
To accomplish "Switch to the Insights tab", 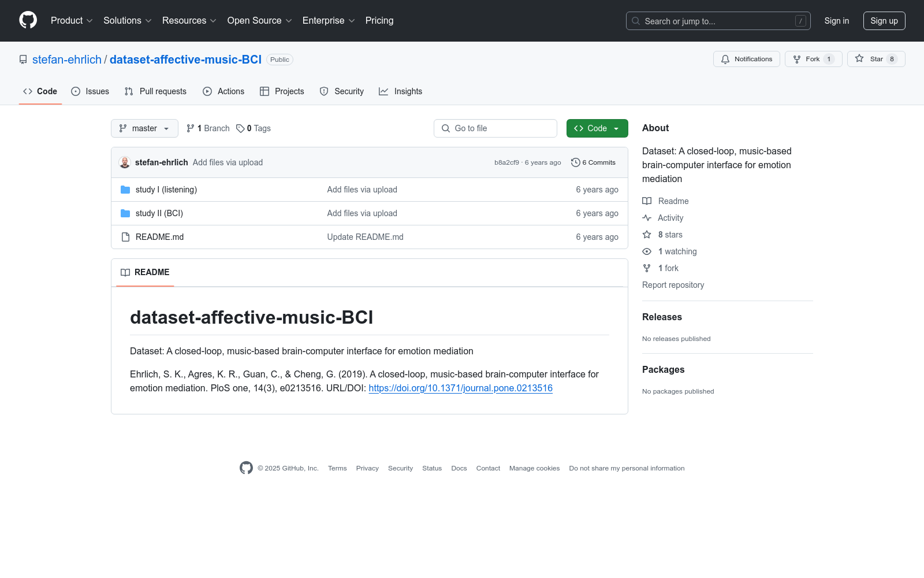I will point(401,91).
